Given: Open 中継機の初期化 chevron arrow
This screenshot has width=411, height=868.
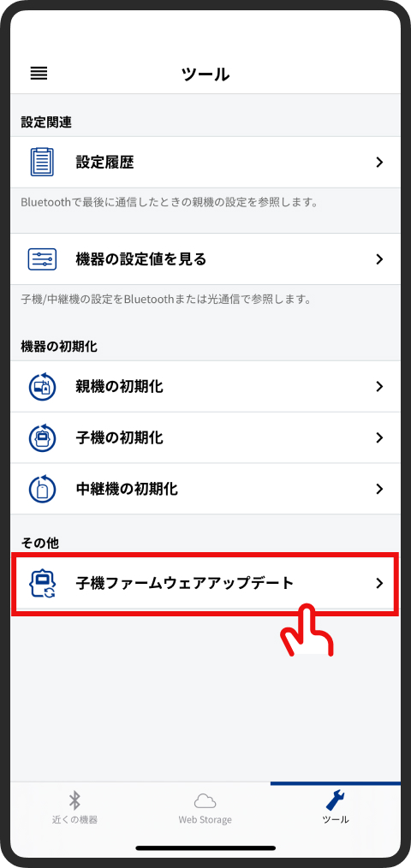Looking at the screenshot, I should (x=379, y=489).
